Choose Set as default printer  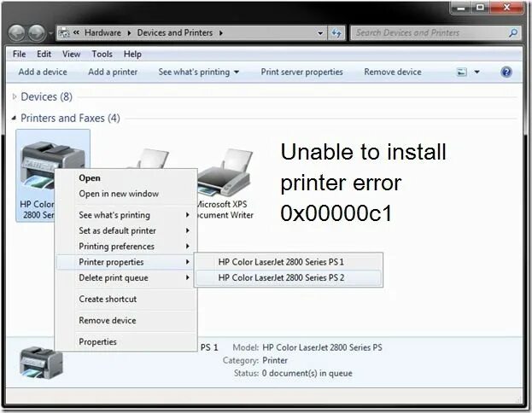tap(126, 231)
